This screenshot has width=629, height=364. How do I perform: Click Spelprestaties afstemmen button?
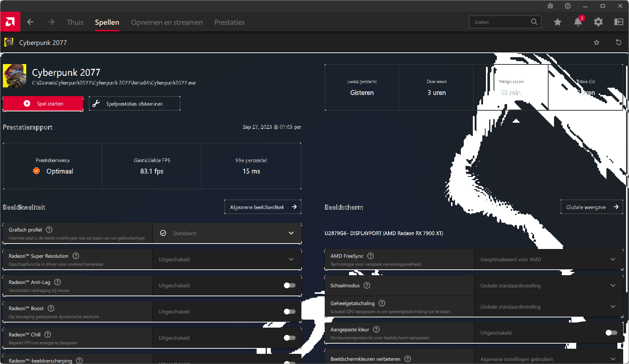coord(135,103)
